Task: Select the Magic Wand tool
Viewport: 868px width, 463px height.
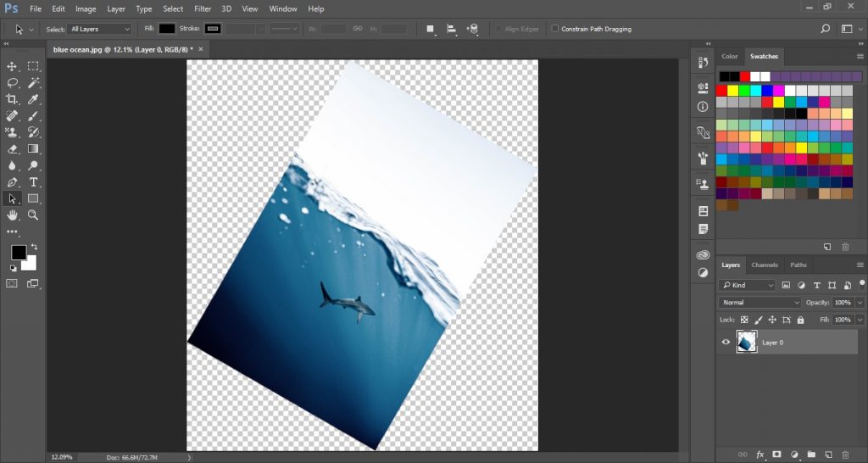Action: (33, 83)
